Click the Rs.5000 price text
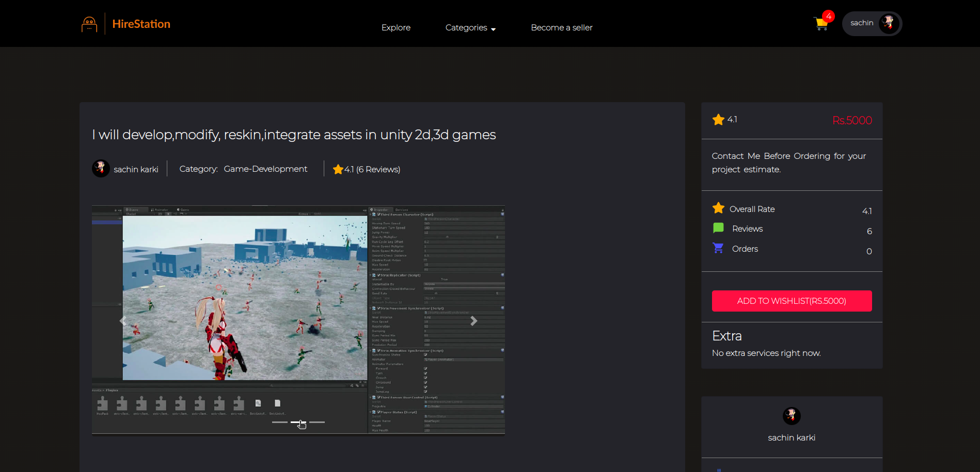 click(852, 120)
